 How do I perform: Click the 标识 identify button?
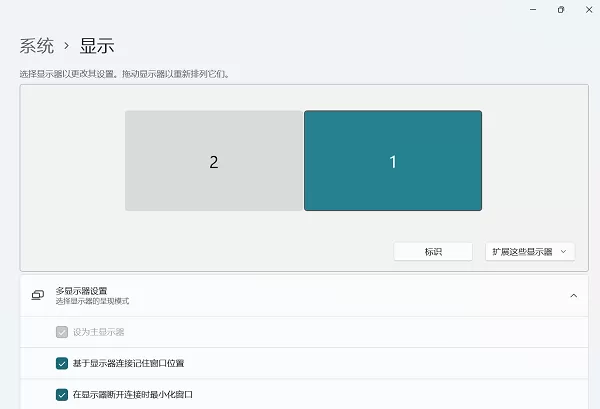coord(433,252)
